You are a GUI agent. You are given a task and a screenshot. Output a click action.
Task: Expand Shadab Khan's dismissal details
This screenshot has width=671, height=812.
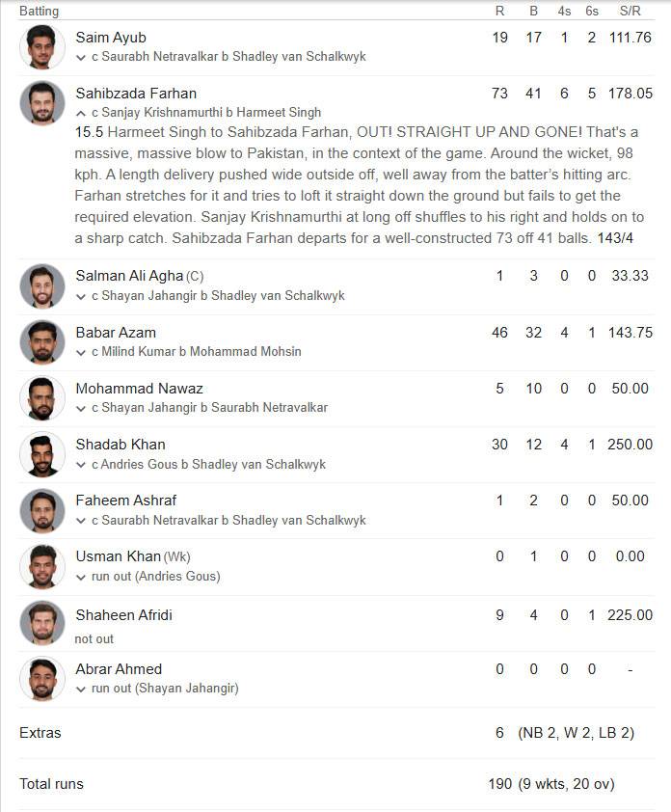[x=81, y=465]
